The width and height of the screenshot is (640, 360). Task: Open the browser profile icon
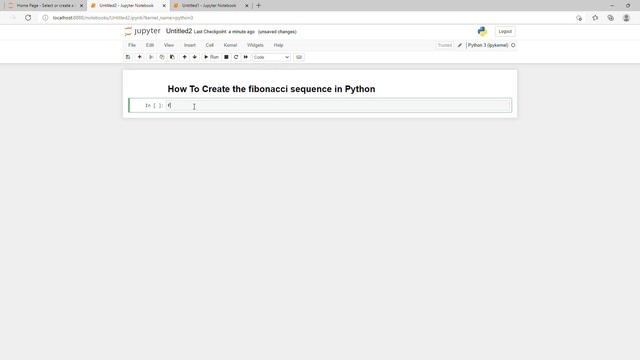626,18
